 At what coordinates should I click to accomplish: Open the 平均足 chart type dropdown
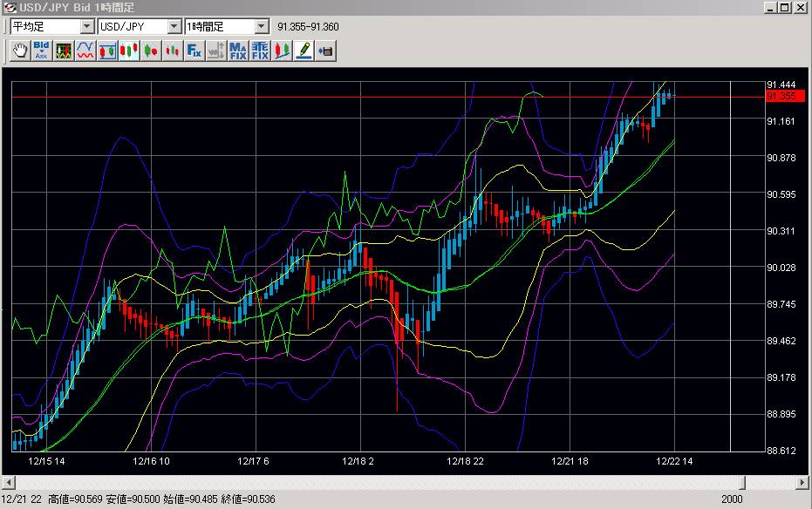(x=87, y=26)
